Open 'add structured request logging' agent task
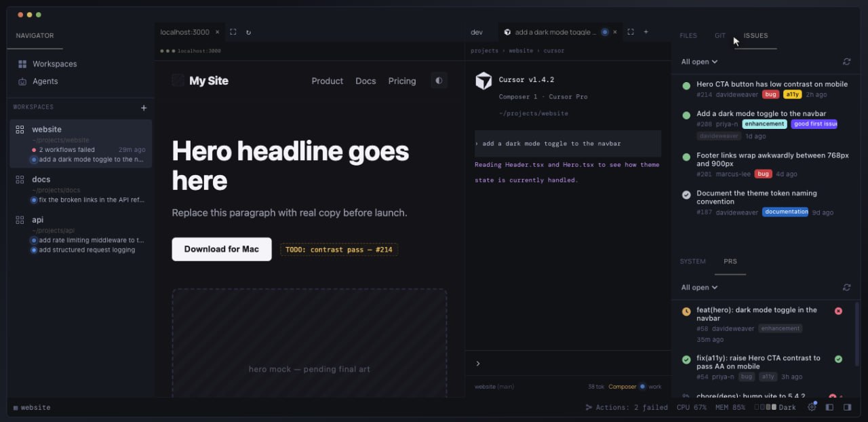 [83, 250]
